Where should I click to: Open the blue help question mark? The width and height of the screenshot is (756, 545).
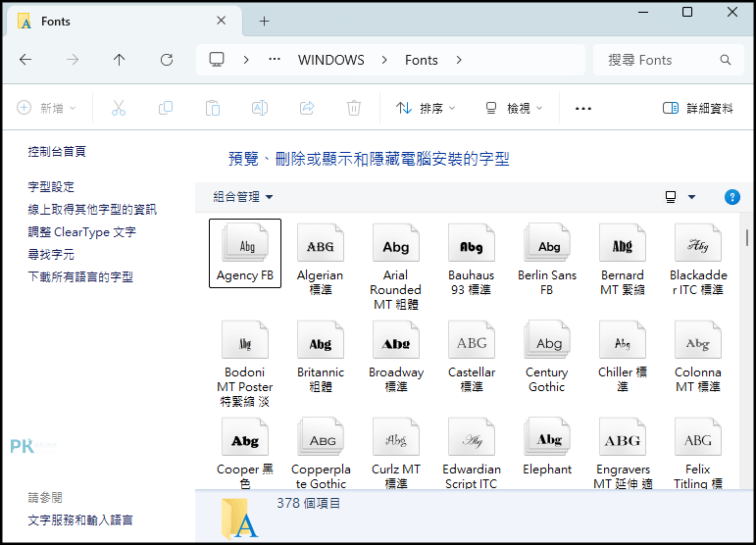(x=731, y=197)
